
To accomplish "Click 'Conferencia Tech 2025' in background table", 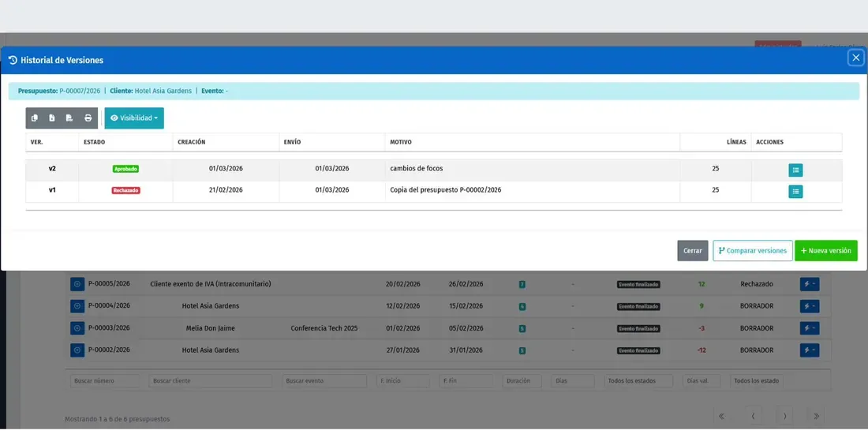I will tap(324, 328).
